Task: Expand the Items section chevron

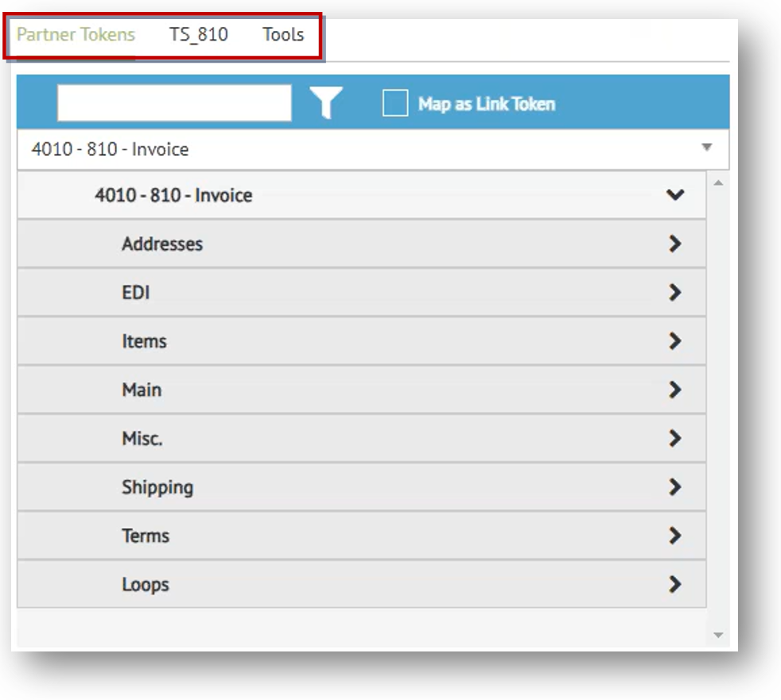Action: click(674, 341)
